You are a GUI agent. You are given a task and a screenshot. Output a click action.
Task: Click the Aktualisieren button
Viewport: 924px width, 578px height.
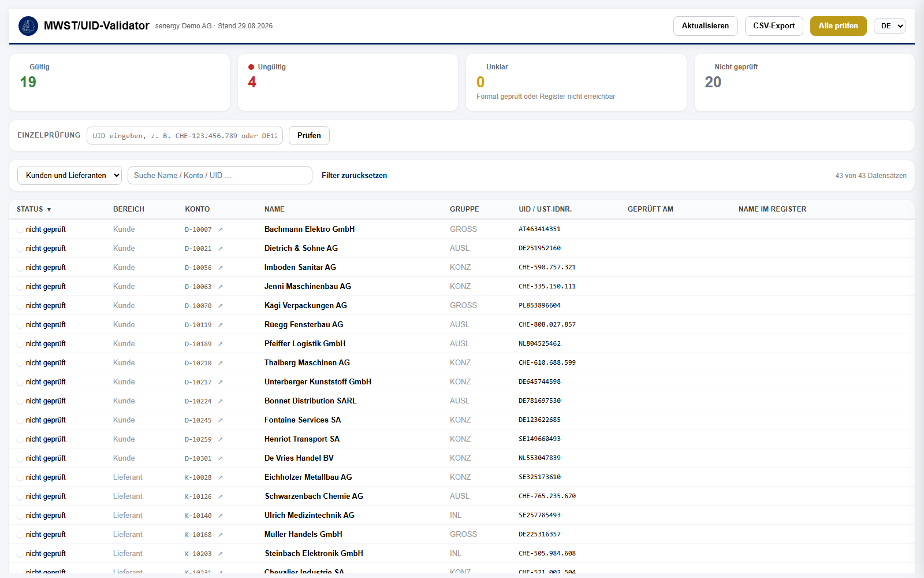[705, 26]
